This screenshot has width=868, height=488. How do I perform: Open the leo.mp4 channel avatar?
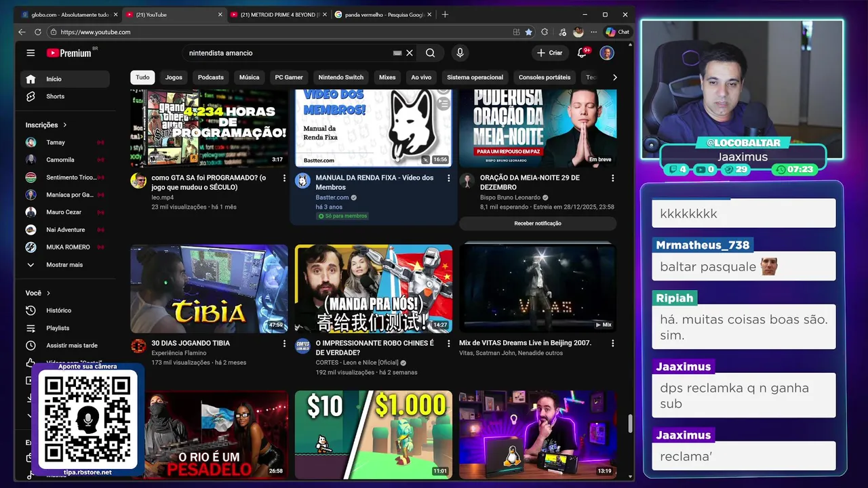point(138,181)
